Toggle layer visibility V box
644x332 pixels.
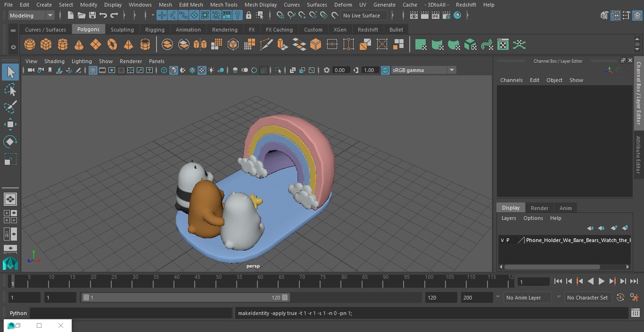point(502,240)
